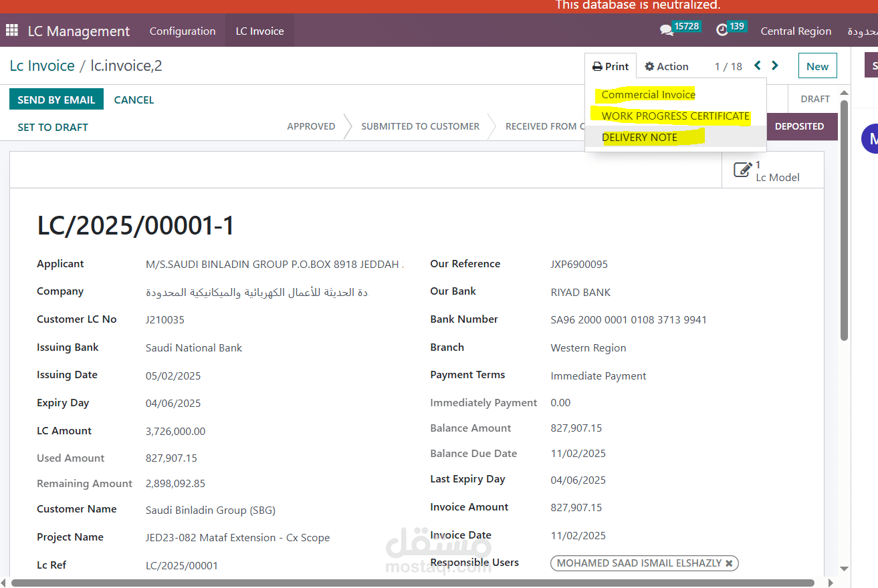Screen dimensions: 878x588
Task: Click the Expiry Day value 04/06/2025
Action: pos(173,403)
